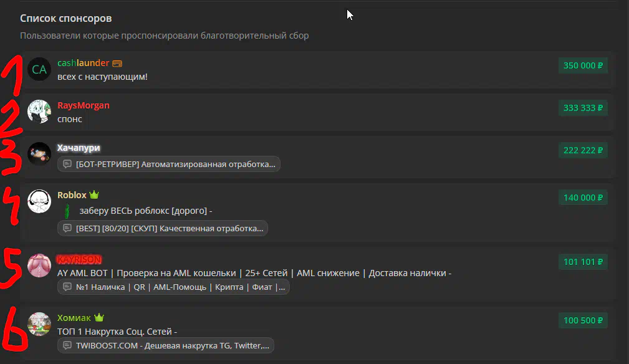This screenshot has height=364, width=629.
Task: Click the 101 101 ₽ amount badge
Action: tap(583, 262)
